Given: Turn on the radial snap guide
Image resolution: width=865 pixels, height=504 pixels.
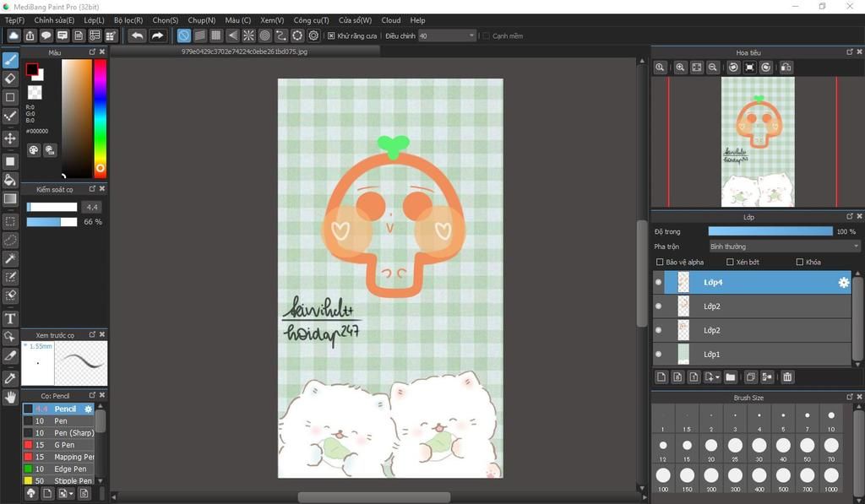Looking at the screenshot, I should pyautogui.click(x=249, y=35).
